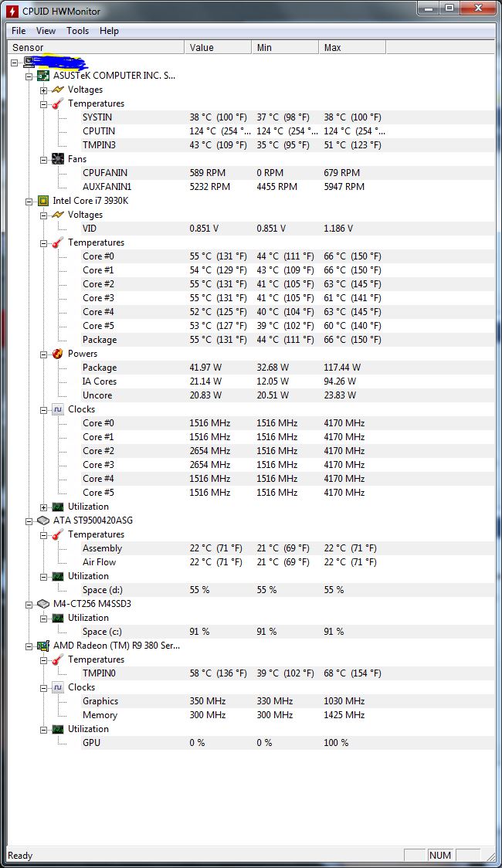The width and height of the screenshot is (502, 868).
Task: Collapse the root computer node
Action: pyautogui.click(x=15, y=63)
